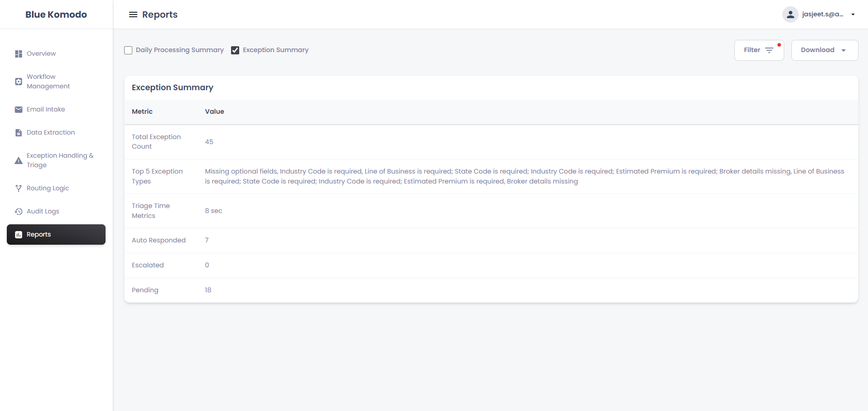This screenshot has height=411, width=868.
Task: Open the Filter options button
Action: (758, 50)
